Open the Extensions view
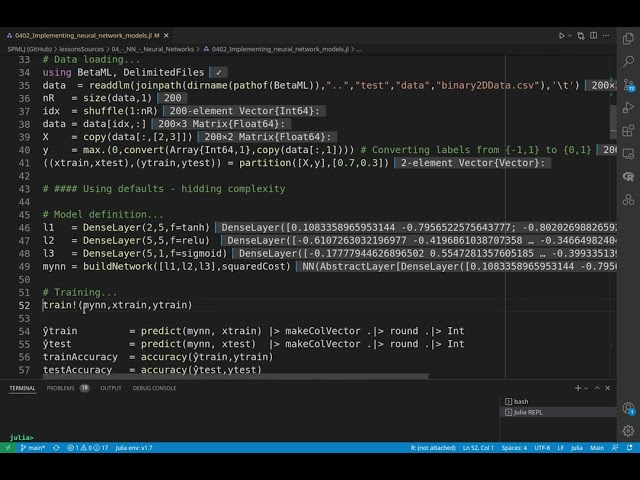 coord(628,131)
